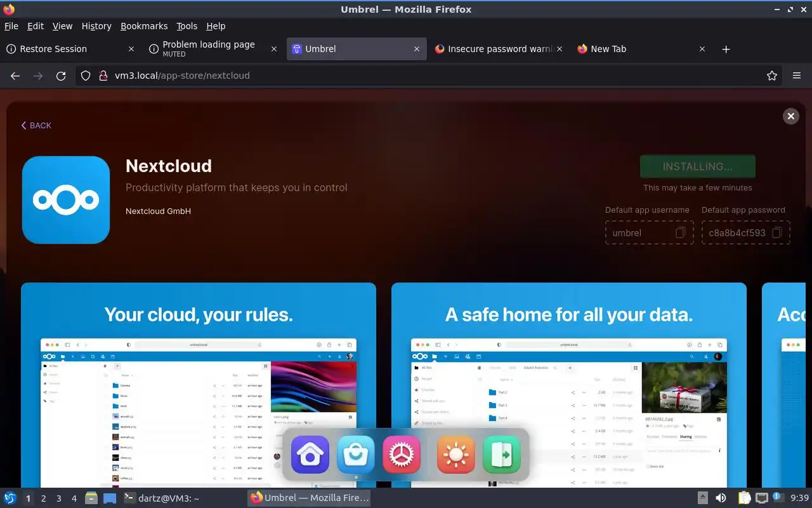Open 'Your cloud, your rules.' screenshot
Image resolution: width=812 pixels, height=508 pixels.
click(199, 385)
